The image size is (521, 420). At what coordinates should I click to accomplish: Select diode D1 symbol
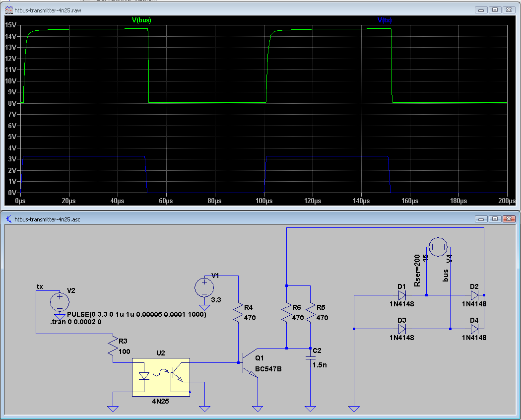(402, 294)
